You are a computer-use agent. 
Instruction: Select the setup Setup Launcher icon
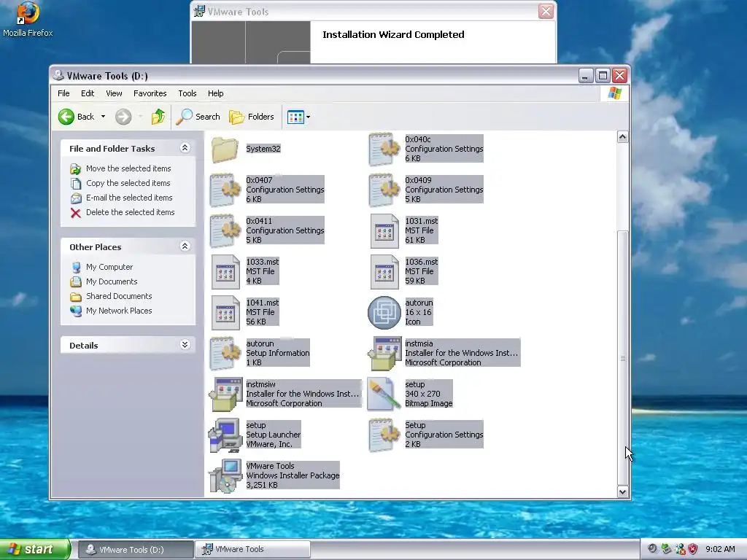[225, 435]
